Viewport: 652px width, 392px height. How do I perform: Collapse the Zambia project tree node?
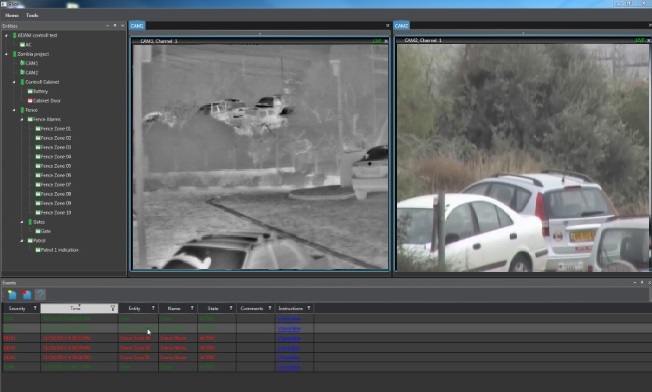(x=6, y=54)
